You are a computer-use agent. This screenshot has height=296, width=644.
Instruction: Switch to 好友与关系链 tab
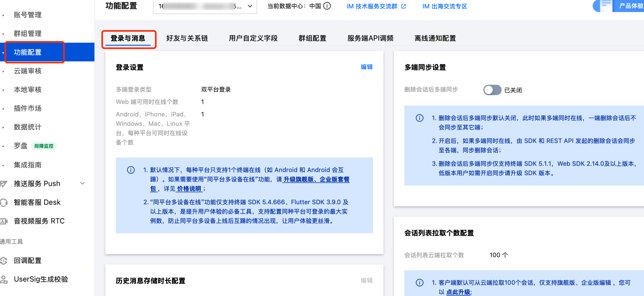(x=187, y=38)
